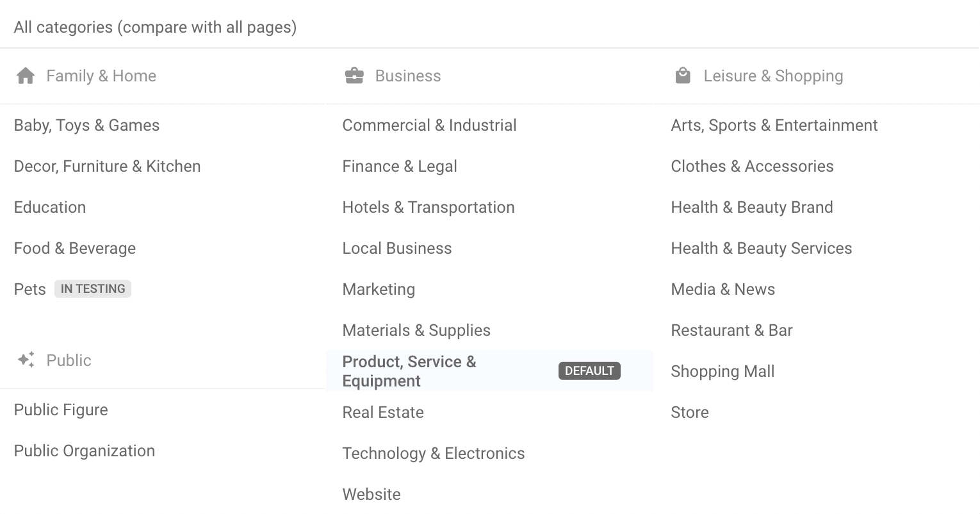This screenshot has width=980, height=514.
Task: Choose Decor, Furniture & Kitchen category
Action: pyautogui.click(x=107, y=167)
